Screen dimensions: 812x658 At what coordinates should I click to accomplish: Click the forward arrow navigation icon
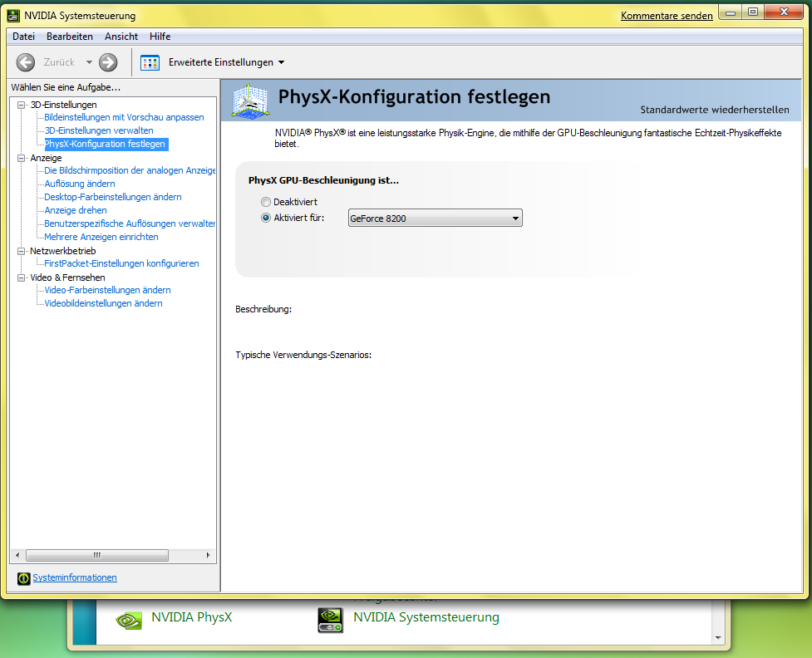(108, 62)
